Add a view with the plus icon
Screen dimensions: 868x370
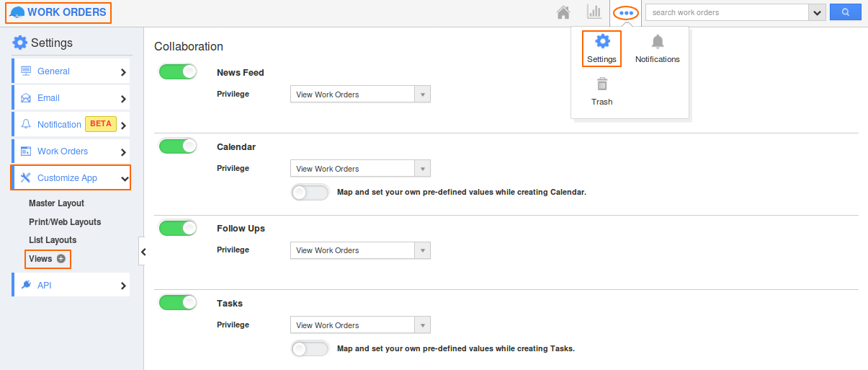[x=61, y=259]
